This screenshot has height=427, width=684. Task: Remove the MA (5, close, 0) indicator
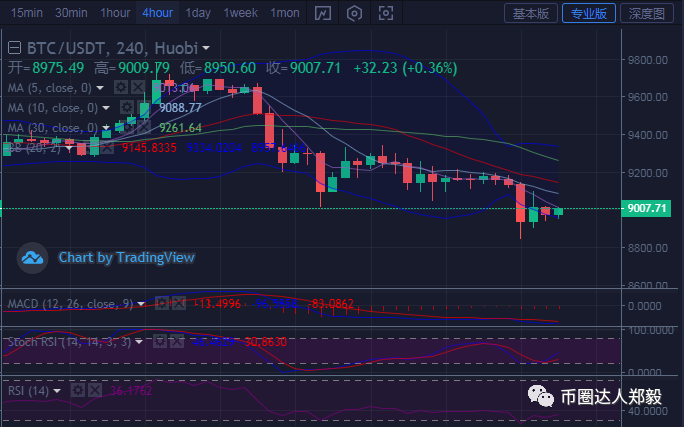(138, 88)
